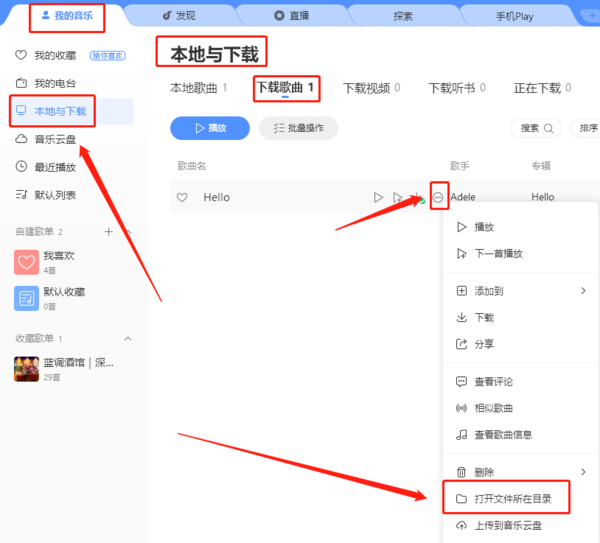The width and height of the screenshot is (600, 543).
Task: Open the 蓝调酒馆 playlist thumbnail
Action: click(x=27, y=369)
